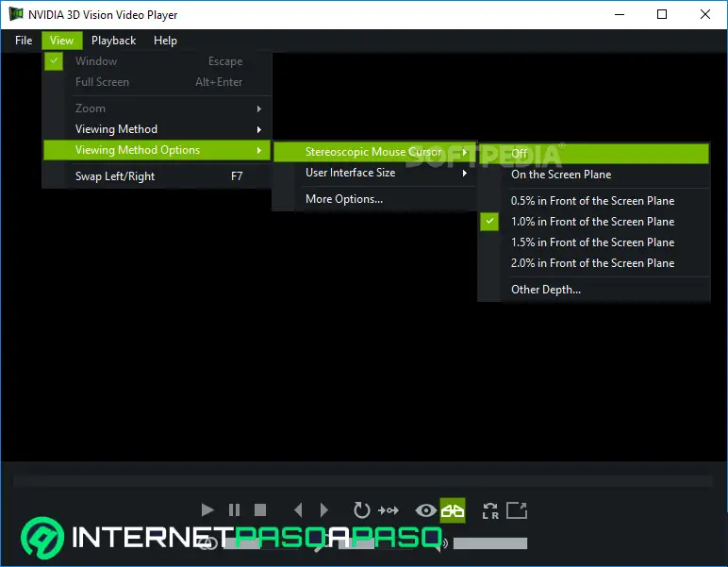The image size is (728, 567).
Task: Click the A-B section arrow icon
Action: click(x=389, y=510)
